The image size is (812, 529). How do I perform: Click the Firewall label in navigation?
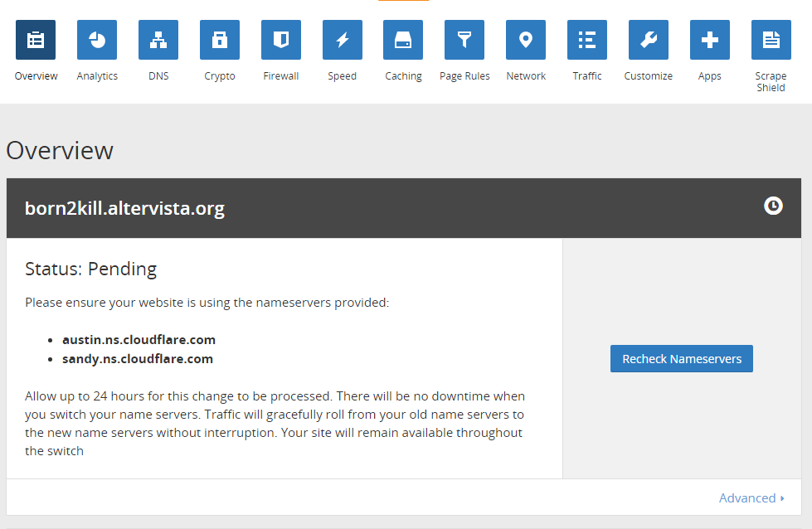(281, 76)
